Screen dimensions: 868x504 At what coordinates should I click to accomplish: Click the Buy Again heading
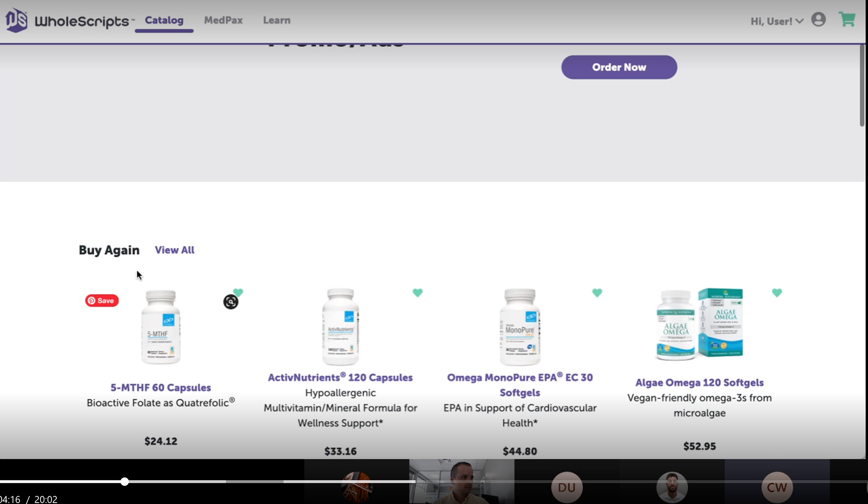click(x=109, y=250)
